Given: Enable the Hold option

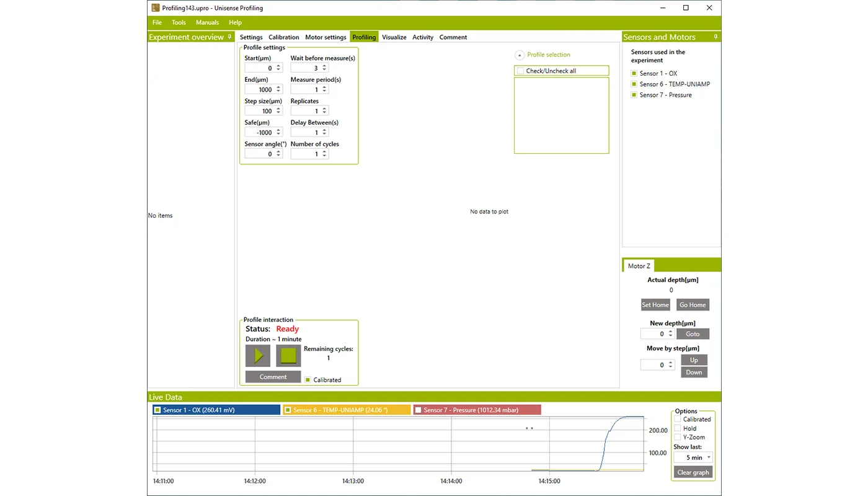Looking at the screenshot, I should 678,428.
